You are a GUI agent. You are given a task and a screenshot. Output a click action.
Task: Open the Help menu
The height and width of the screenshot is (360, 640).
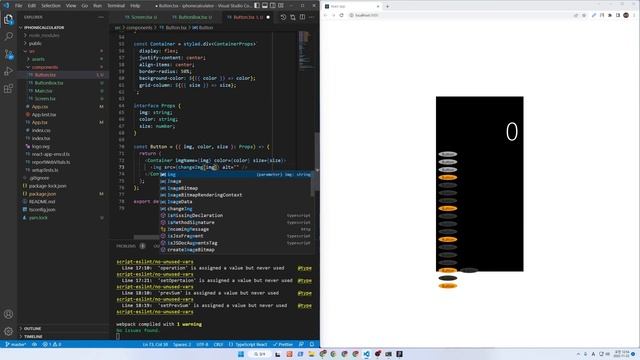pos(135,6)
